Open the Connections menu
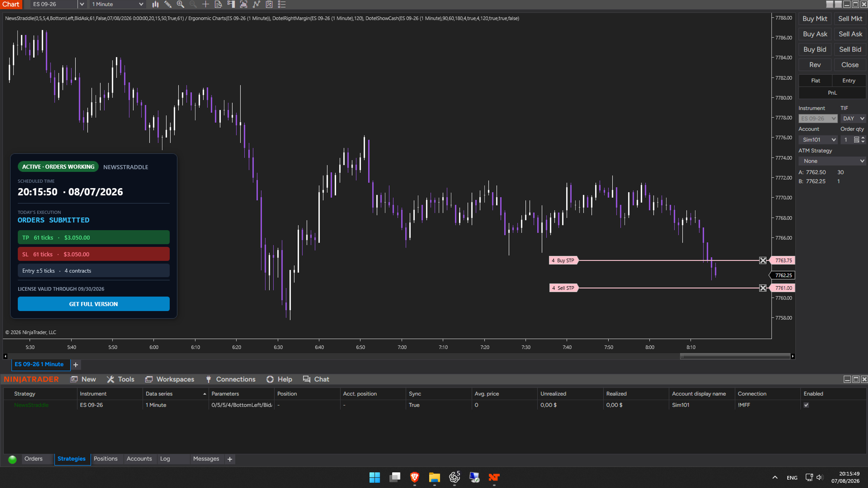868x488 pixels. (231, 379)
